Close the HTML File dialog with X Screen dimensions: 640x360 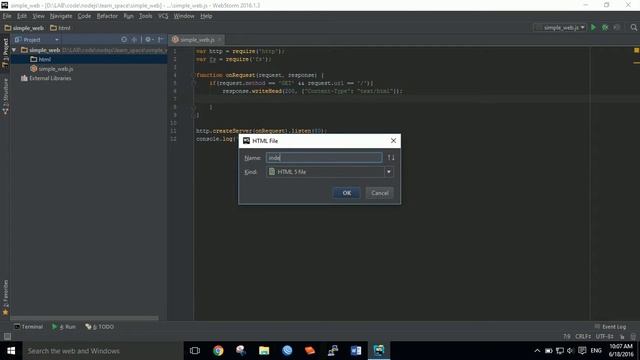(393, 140)
